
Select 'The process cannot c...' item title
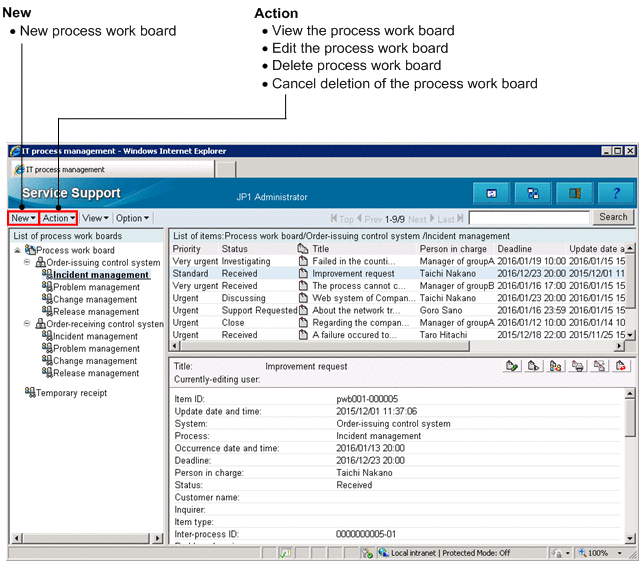[359, 286]
